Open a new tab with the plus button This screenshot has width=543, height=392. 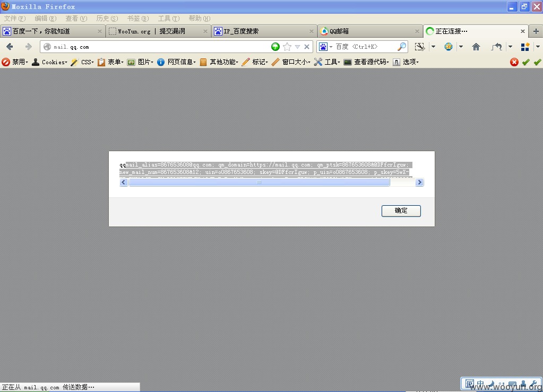click(x=536, y=31)
